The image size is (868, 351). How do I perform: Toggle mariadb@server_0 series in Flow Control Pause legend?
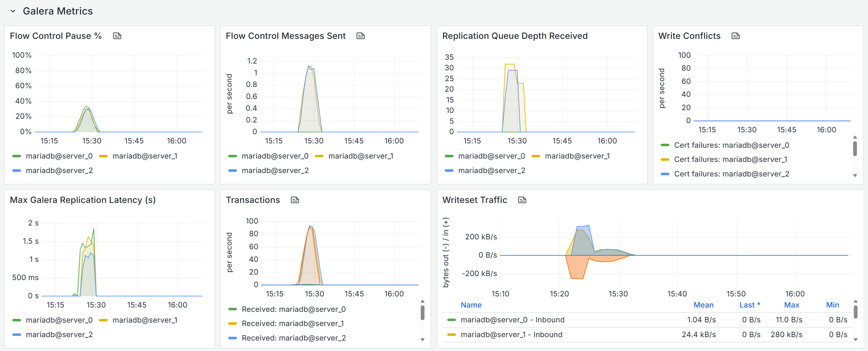coord(59,156)
